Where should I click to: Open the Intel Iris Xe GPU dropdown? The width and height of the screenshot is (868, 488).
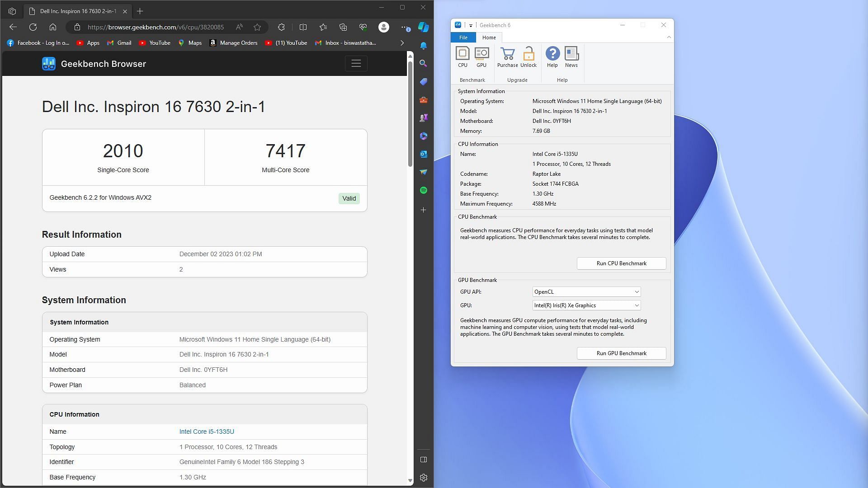(586, 305)
